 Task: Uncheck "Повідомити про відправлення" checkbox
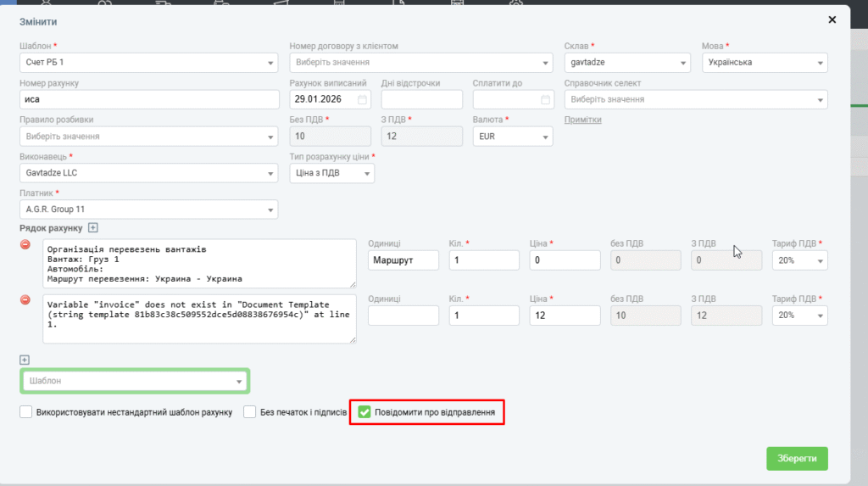(364, 412)
